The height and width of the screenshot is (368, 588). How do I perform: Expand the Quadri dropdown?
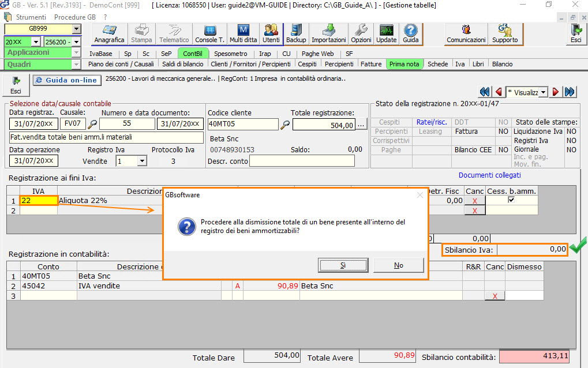[x=76, y=65]
